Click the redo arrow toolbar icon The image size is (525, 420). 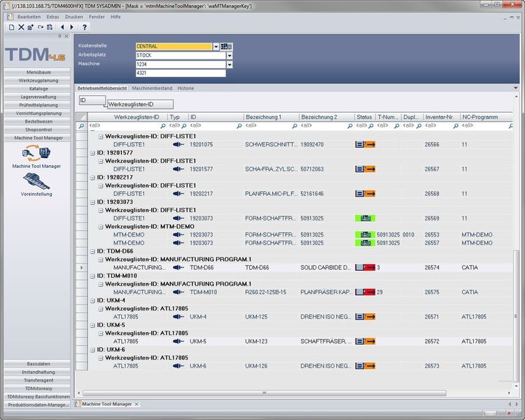[41, 27]
